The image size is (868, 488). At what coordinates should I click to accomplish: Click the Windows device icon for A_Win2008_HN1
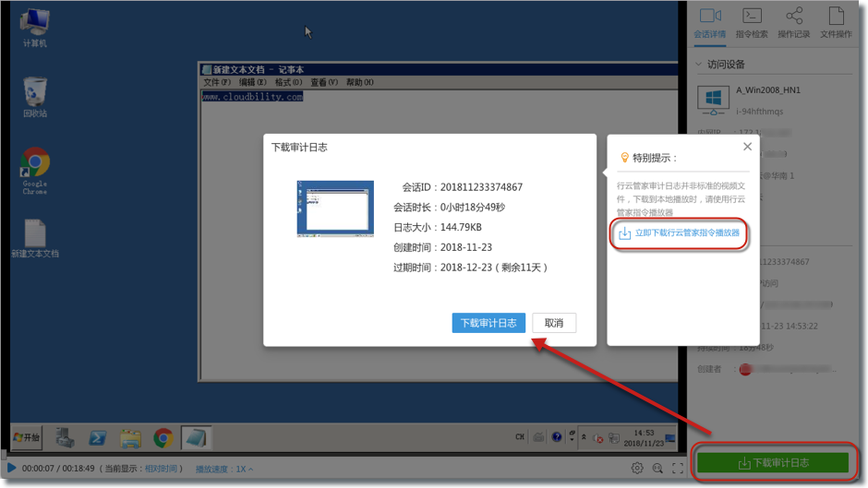pos(713,100)
